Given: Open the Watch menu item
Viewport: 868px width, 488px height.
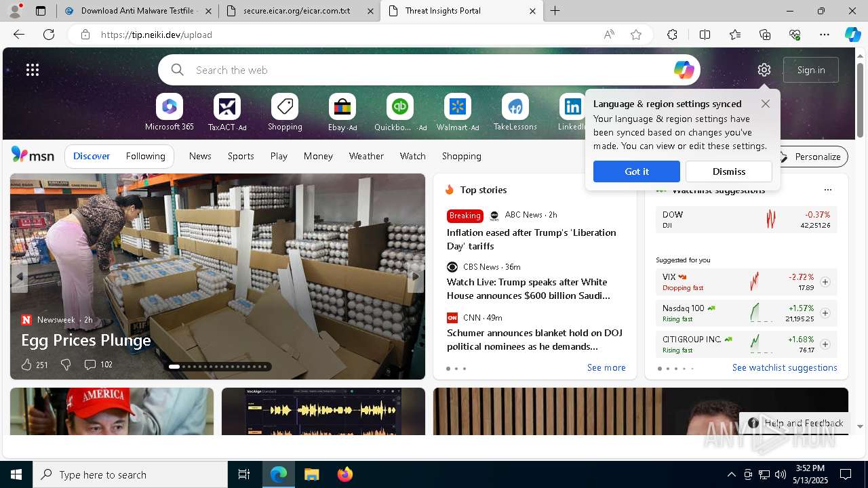Looking at the screenshot, I should [x=413, y=156].
